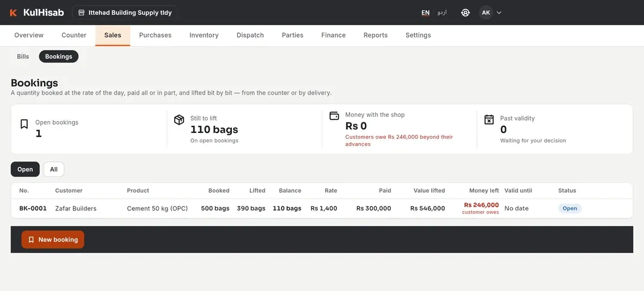Click the store icon beside Ittehad Building Supply
This screenshot has width=644, height=291.
click(x=81, y=13)
